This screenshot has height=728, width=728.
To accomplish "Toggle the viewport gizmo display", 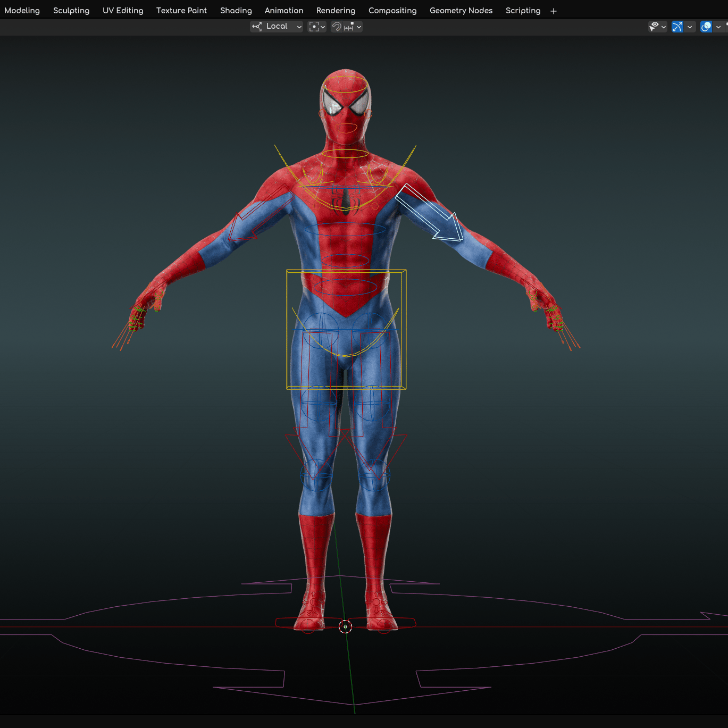I will 677,27.
